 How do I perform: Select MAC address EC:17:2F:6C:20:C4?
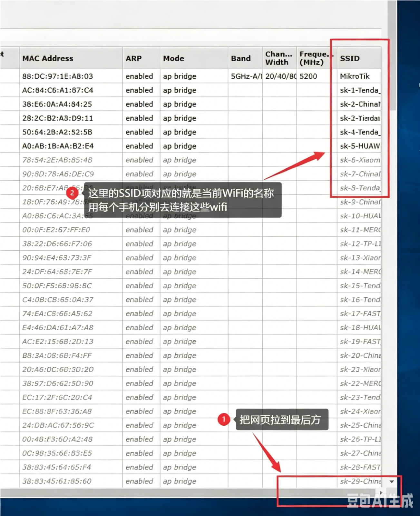click(x=57, y=398)
